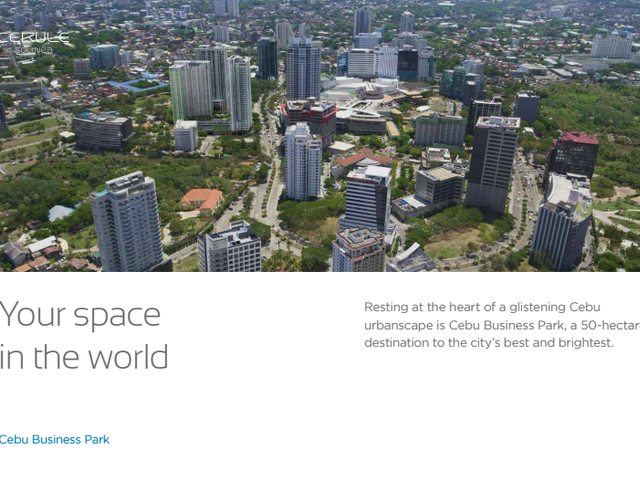The width and height of the screenshot is (640, 480).
Task: Select the 'Resting at the heart' paragraph text
Action: (502, 325)
